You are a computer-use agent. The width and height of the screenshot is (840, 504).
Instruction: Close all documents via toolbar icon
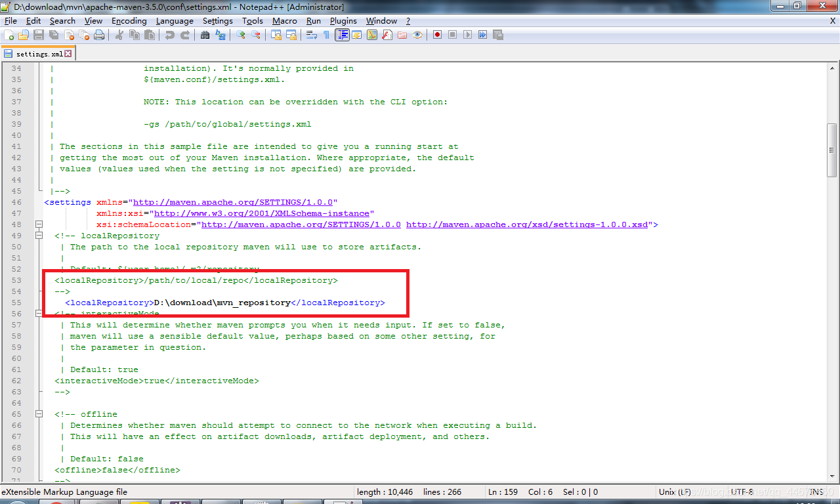84,35
